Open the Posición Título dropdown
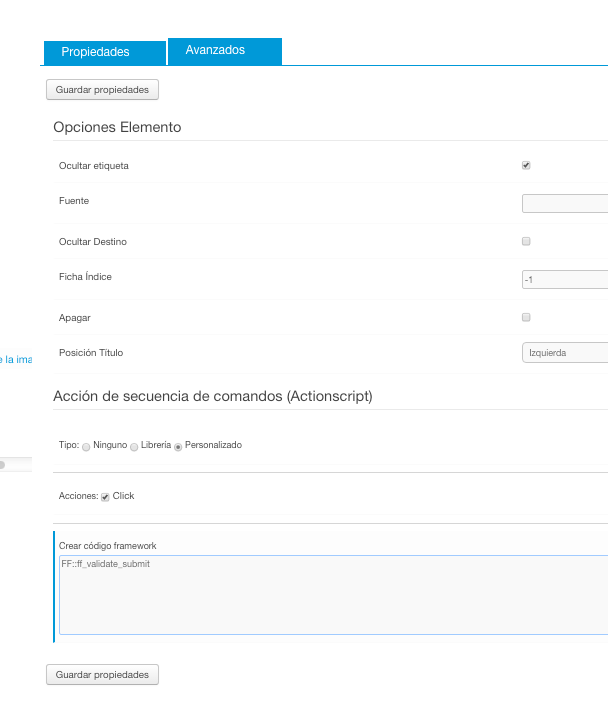Screen dimensions: 608x702 [565, 353]
